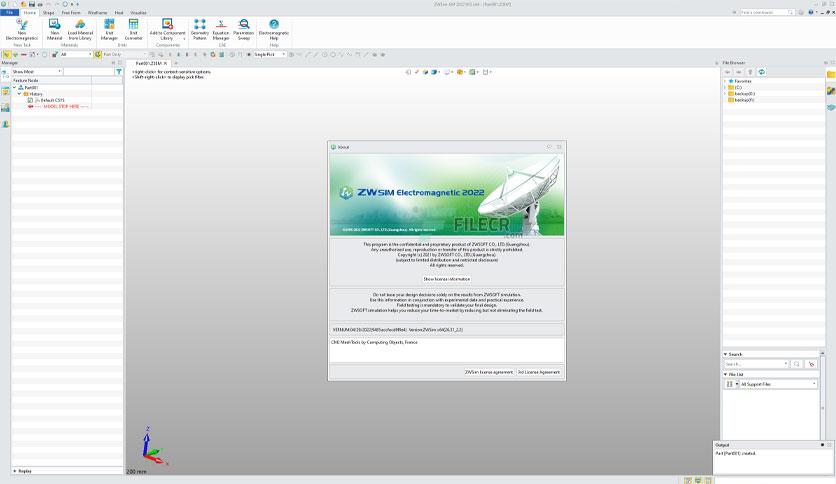The image size is (836, 484).
Task: Open Electromagnetic Help
Action: click(274, 30)
